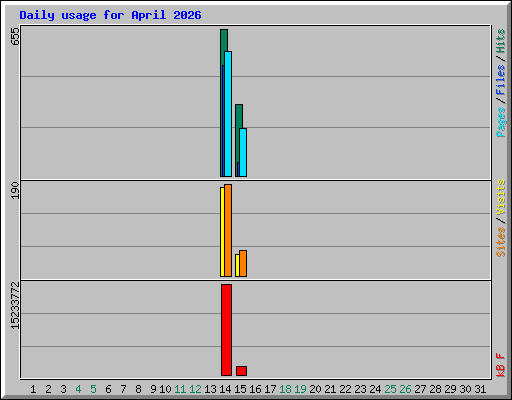This screenshot has width=512, height=400.
Task: Click day 12 on the x-axis
Action: [195, 389]
